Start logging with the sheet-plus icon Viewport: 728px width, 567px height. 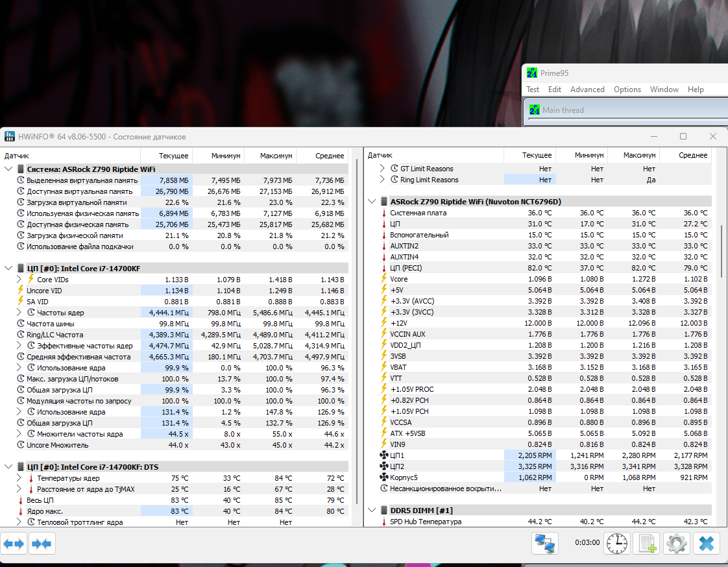click(x=647, y=543)
